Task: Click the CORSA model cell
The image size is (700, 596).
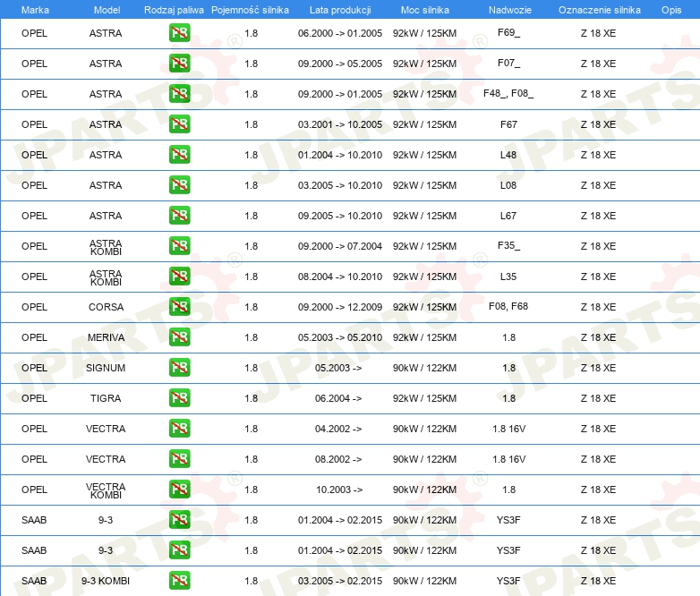Action: point(106,307)
